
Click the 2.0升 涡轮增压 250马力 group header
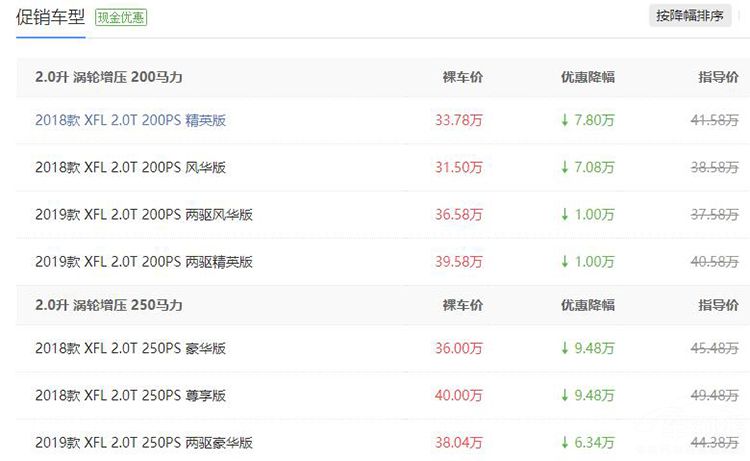coord(109,305)
